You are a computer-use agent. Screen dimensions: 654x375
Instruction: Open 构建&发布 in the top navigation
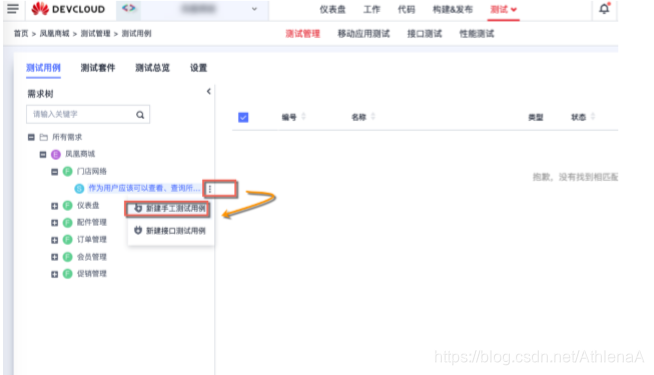(x=453, y=9)
